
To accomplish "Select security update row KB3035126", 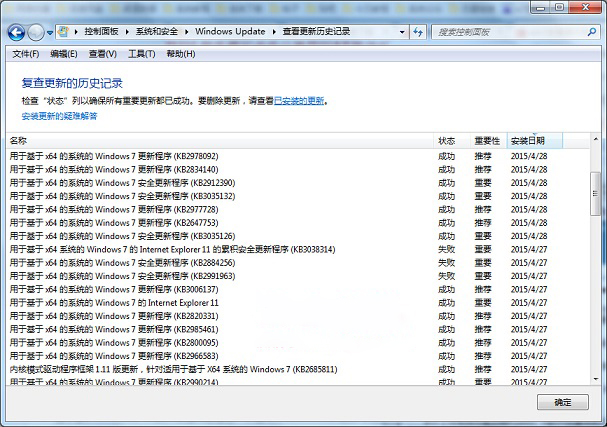I will (x=298, y=236).
